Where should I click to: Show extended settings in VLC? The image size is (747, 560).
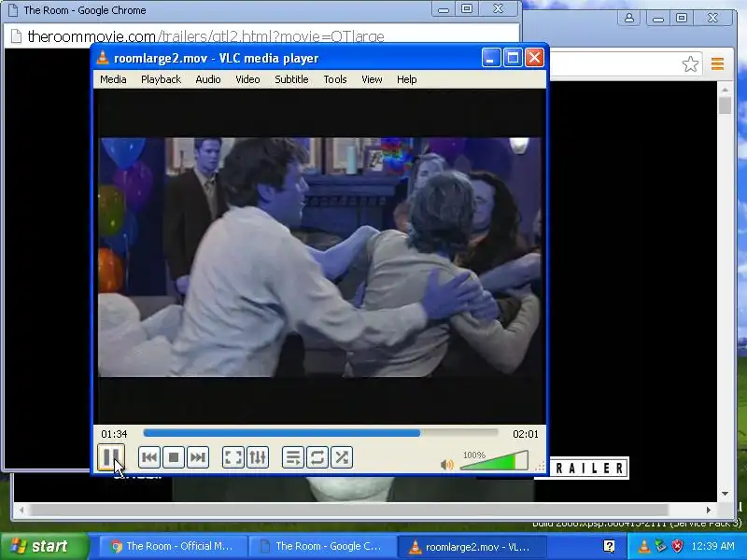258,457
